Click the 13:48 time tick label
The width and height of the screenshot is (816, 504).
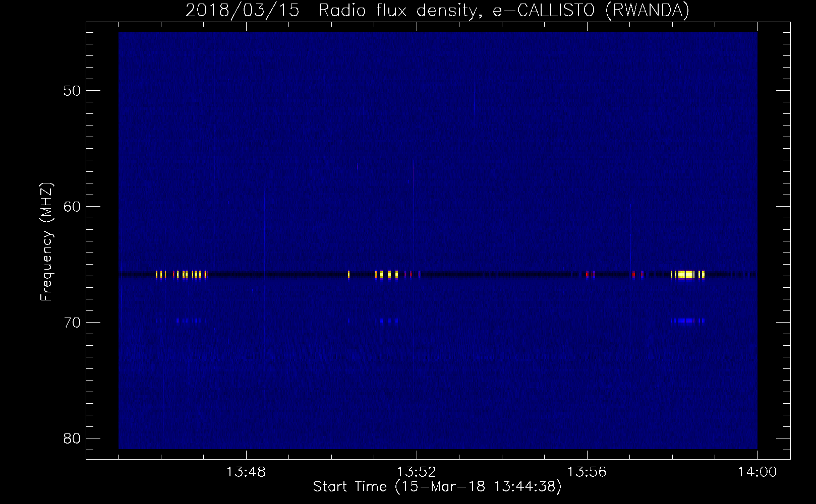point(246,472)
